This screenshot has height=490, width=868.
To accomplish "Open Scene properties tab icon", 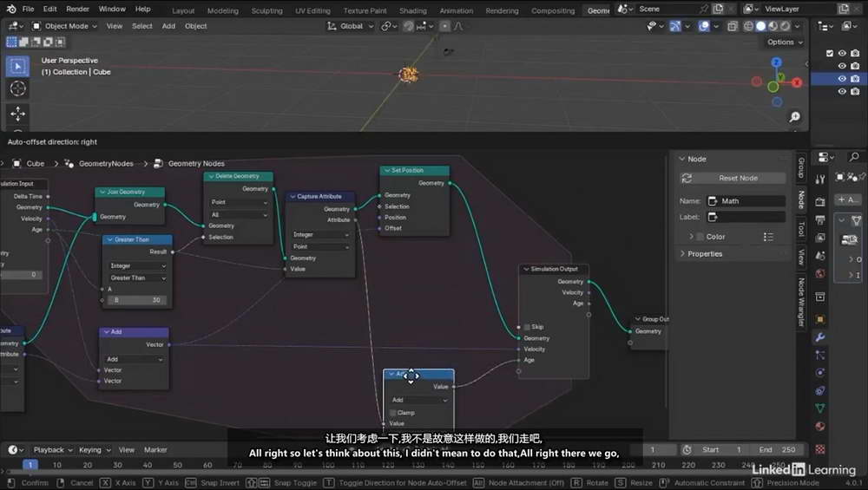I will [820, 256].
